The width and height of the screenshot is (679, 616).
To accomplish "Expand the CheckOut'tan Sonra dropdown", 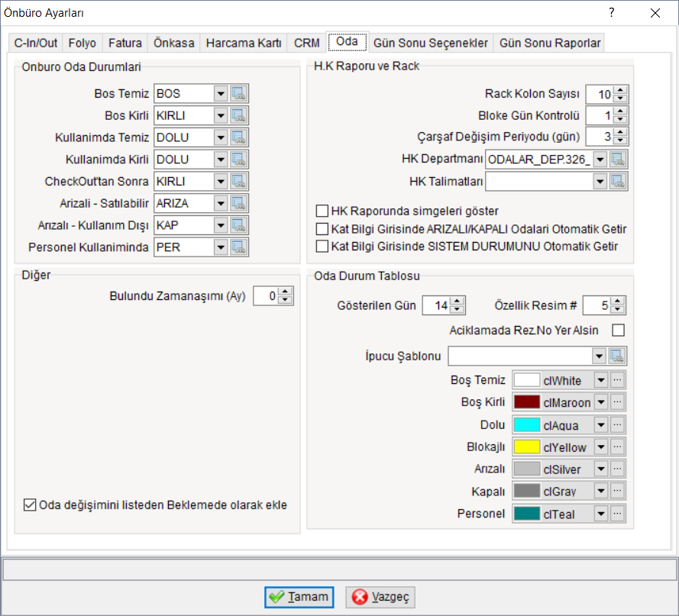I will click(221, 182).
